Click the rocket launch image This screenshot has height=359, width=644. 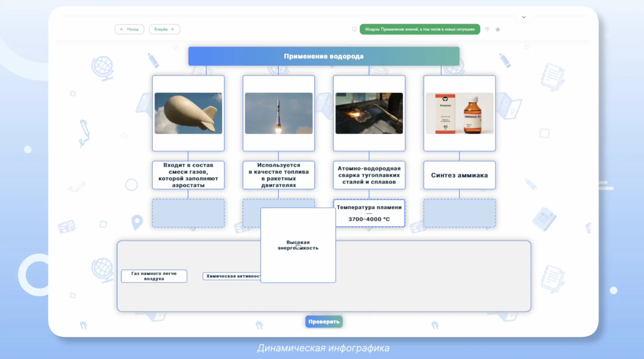coord(279,113)
